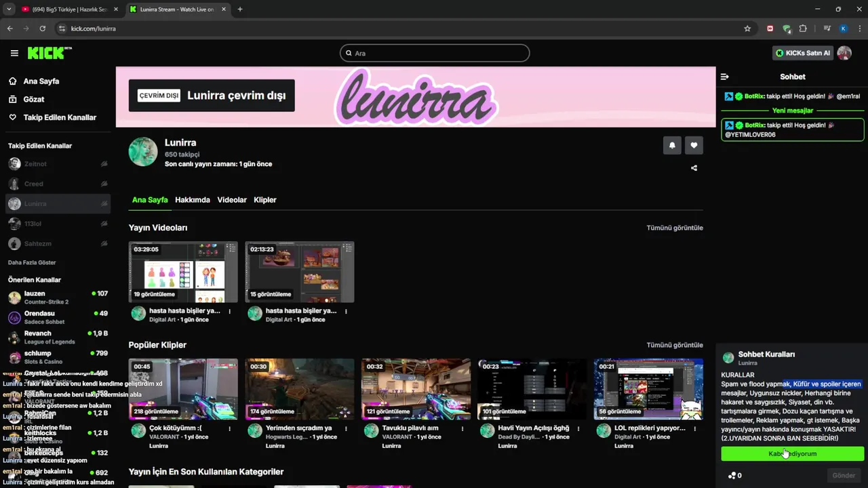Open options menu for 15 görüntüleme video
Screen dimensions: 868x488
[x=346, y=312]
